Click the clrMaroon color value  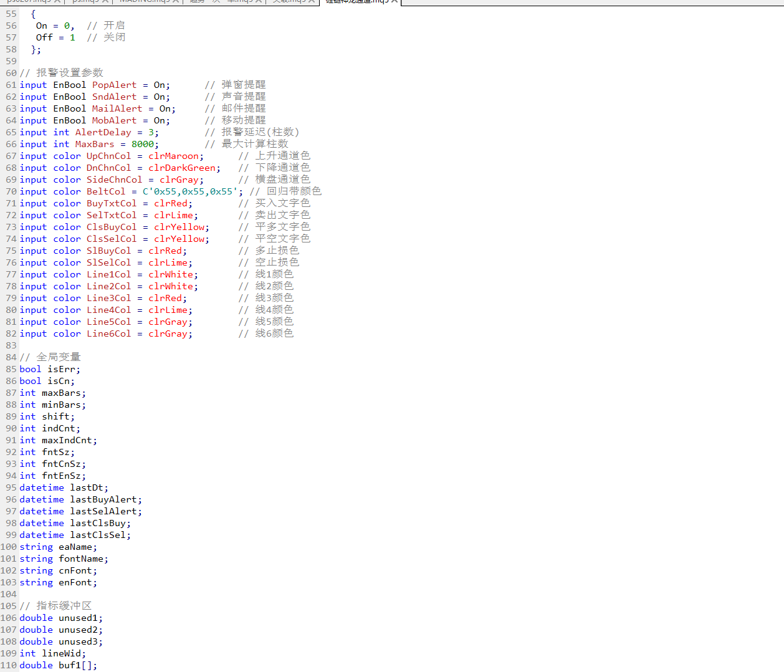click(x=173, y=156)
